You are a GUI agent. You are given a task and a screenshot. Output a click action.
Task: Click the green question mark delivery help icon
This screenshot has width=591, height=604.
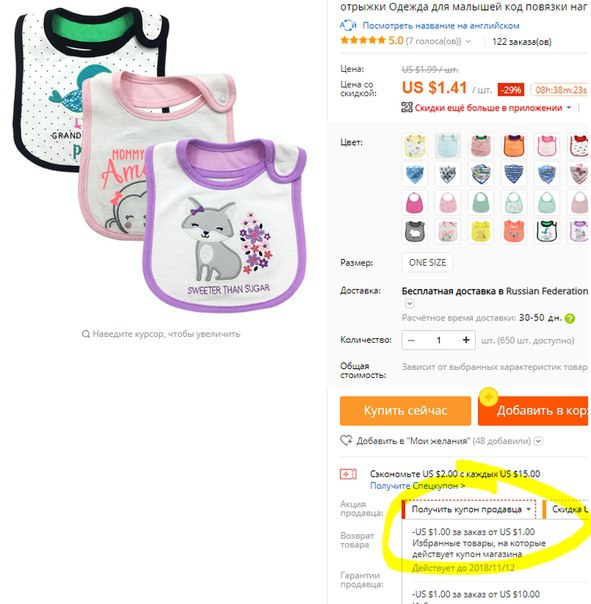click(569, 319)
